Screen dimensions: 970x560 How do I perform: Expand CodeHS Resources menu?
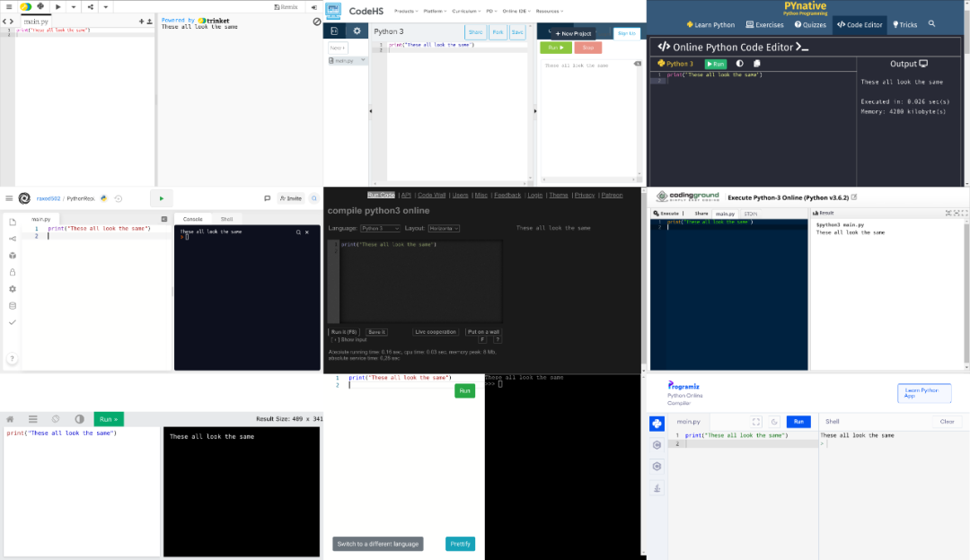550,11
